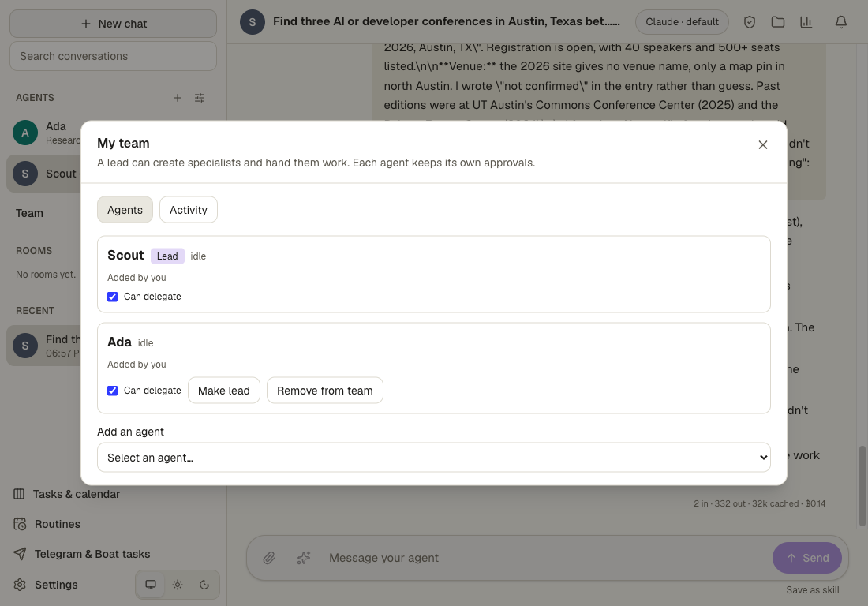Toggle Scout's Can delegate checkbox
The width and height of the screenshot is (868, 606).
click(112, 297)
